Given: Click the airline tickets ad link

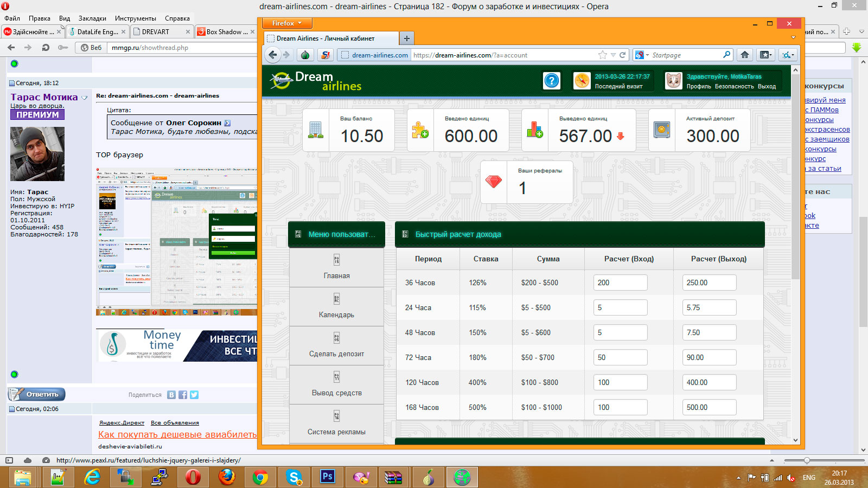Looking at the screenshot, I should pos(177,434).
